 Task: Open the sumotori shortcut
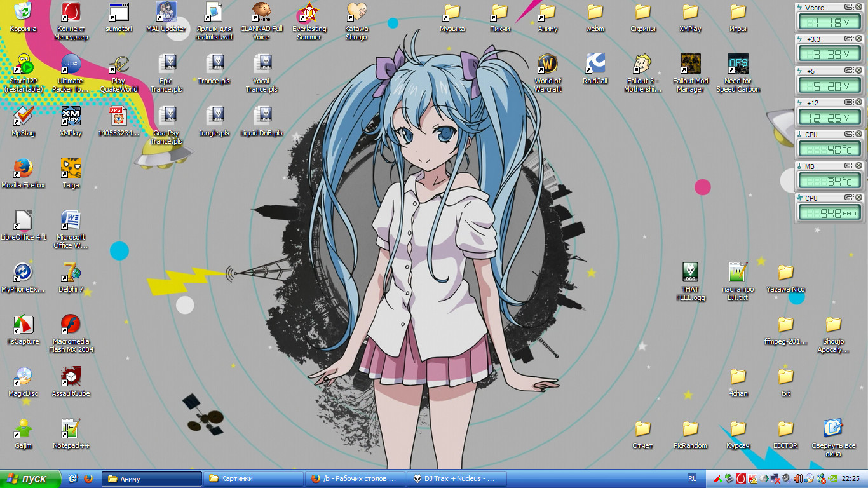click(x=118, y=17)
